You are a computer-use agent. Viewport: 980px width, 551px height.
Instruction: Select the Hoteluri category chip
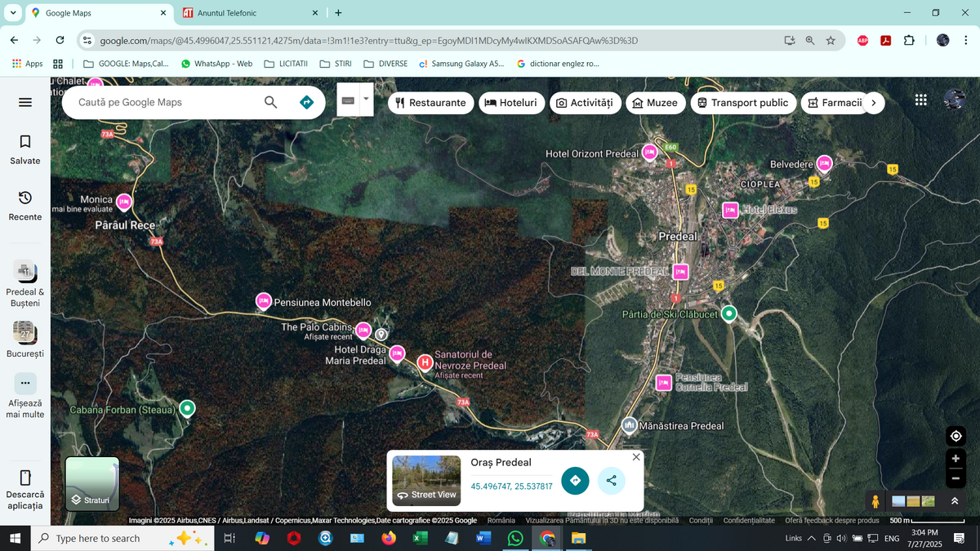(x=511, y=103)
